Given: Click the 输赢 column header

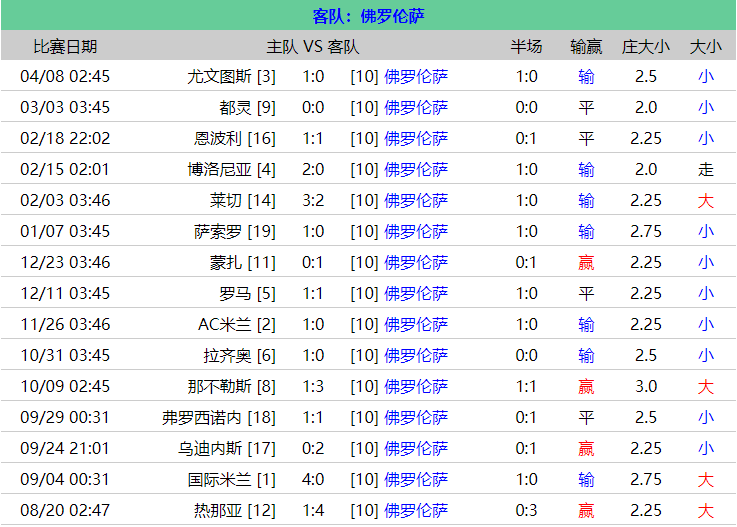Looking at the screenshot, I should (586, 47).
